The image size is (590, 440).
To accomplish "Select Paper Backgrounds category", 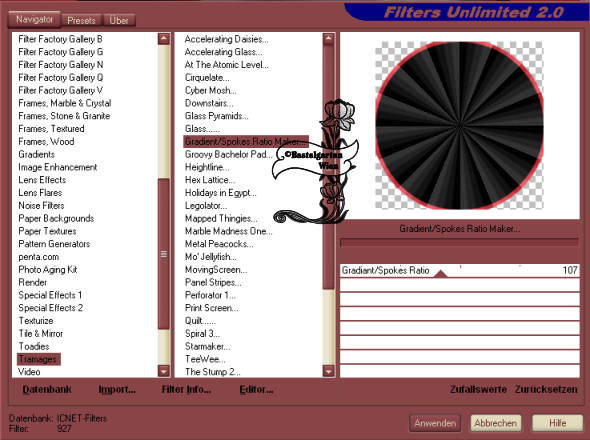I will (x=56, y=218).
